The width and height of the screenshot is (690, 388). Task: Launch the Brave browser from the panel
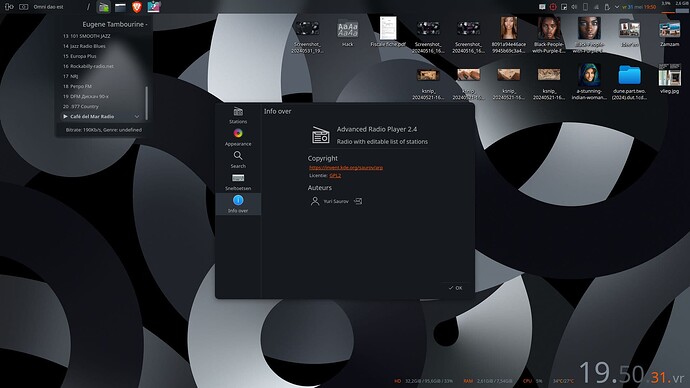(x=137, y=7)
